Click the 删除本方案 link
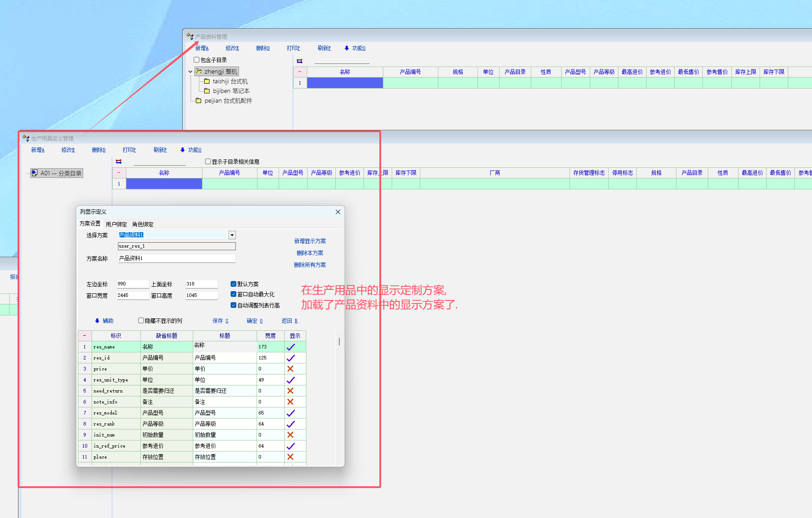Viewport: 812px width, 518px height. coord(310,253)
